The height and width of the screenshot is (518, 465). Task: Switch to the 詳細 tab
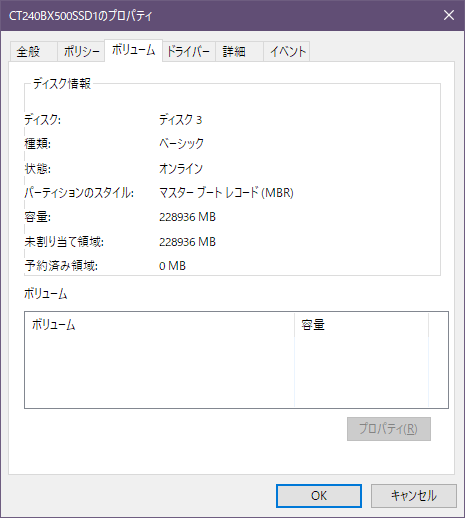pos(239,52)
